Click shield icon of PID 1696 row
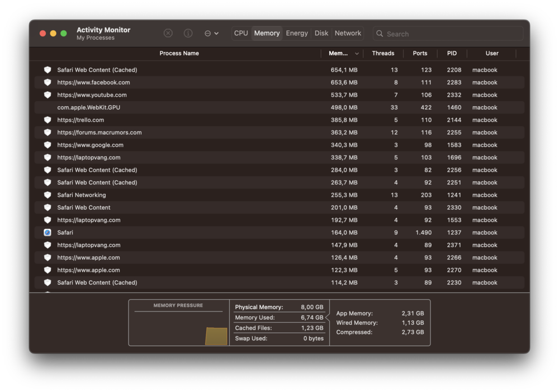This screenshot has height=392, width=559. tap(48, 157)
